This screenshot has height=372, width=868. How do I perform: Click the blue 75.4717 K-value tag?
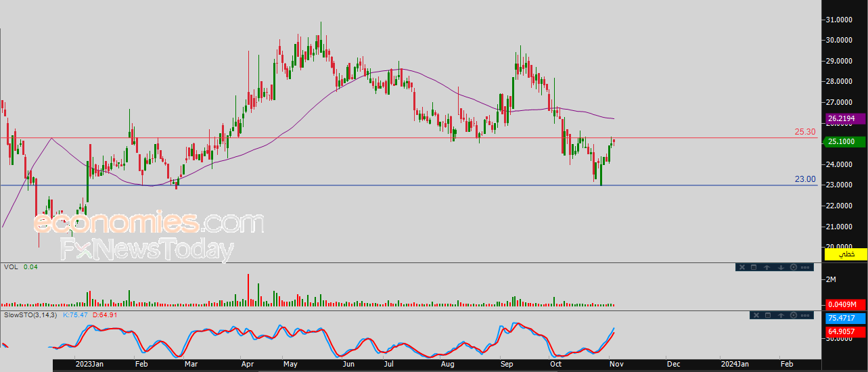pyautogui.click(x=845, y=318)
